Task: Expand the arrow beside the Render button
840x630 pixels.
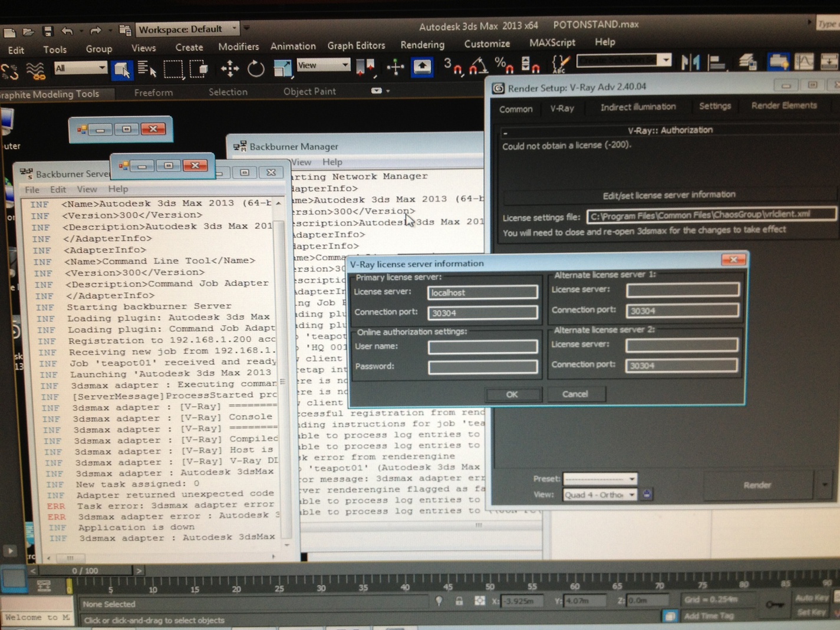Action: 825,485
